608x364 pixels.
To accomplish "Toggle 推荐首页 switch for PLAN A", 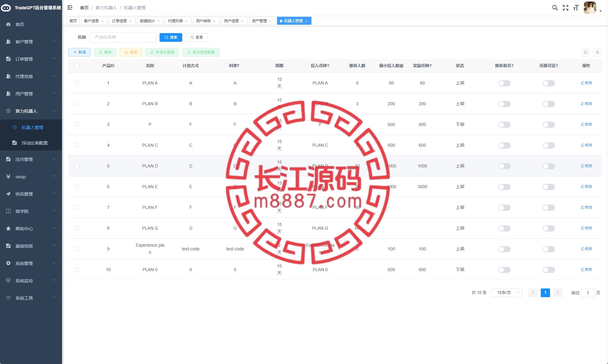I will pos(504,83).
